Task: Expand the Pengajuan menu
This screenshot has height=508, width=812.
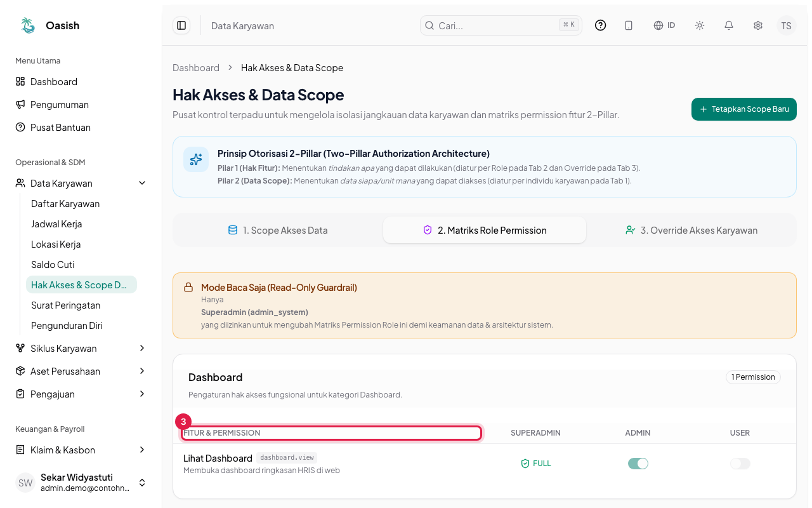Action: [81, 394]
